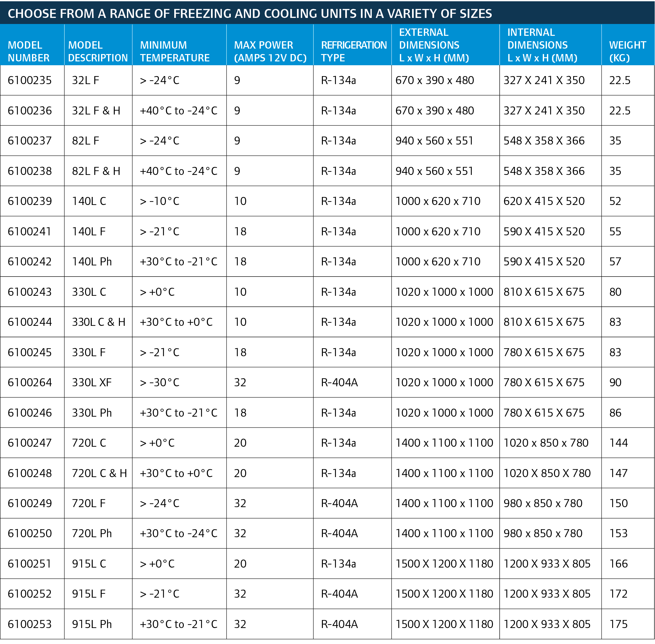Click R-404A in the 330L XF row

coord(339,382)
